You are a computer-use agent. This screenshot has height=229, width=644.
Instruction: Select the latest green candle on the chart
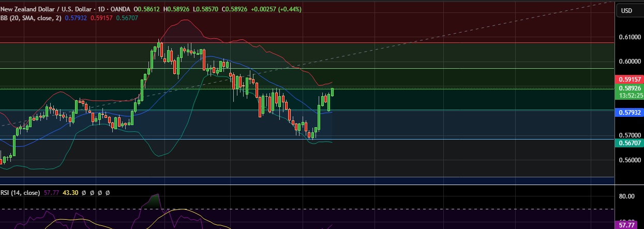point(332,92)
